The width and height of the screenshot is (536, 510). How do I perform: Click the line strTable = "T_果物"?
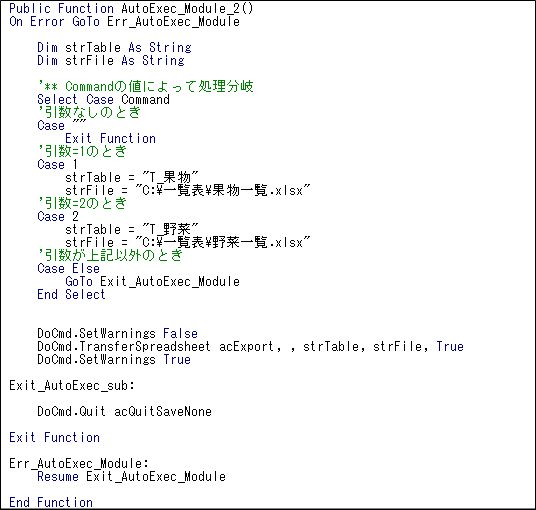[x=132, y=177]
